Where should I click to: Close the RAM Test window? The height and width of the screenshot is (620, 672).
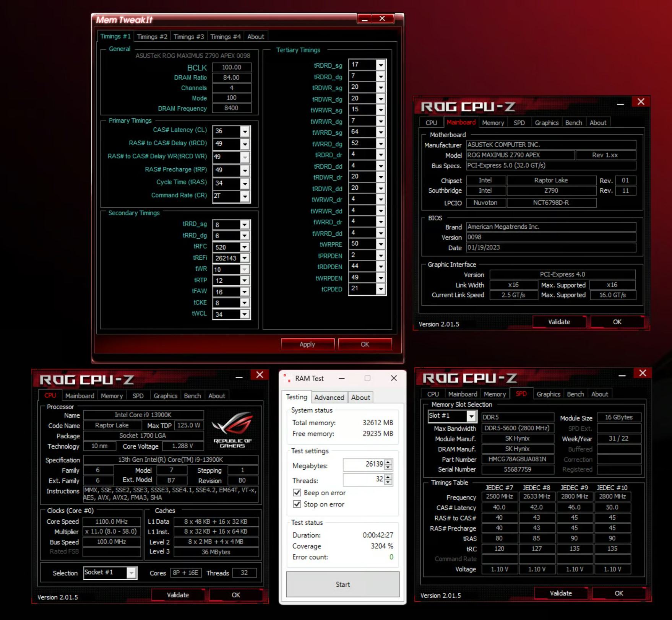coord(394,378)
